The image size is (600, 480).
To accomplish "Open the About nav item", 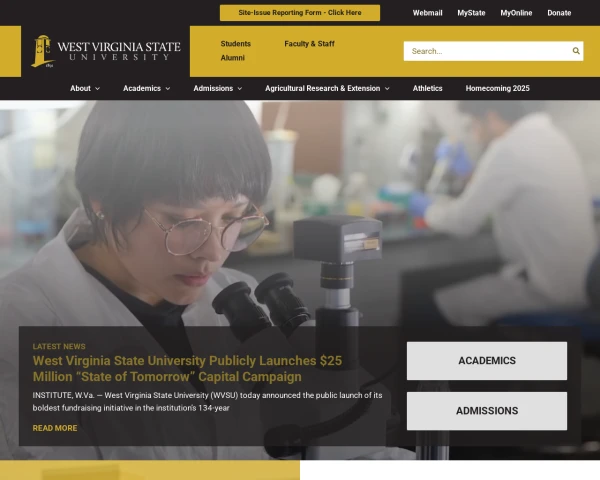I will point(80,88).
